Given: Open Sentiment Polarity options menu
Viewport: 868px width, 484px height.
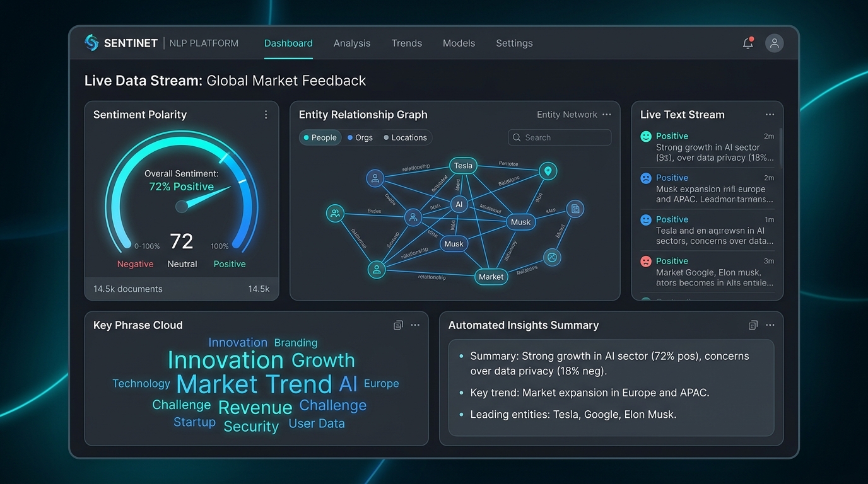Looking at the screenshot, I should click(266, 115).
